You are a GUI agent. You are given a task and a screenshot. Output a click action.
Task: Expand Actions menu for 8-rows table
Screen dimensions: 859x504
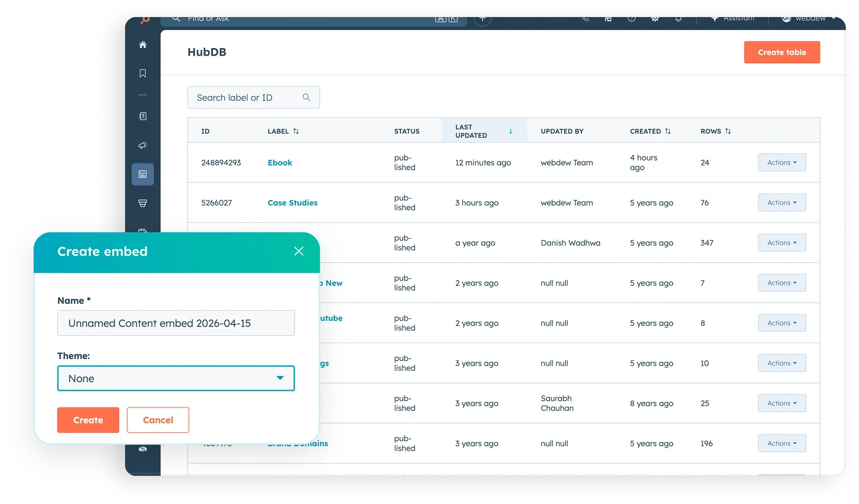[x=781, y=323]
